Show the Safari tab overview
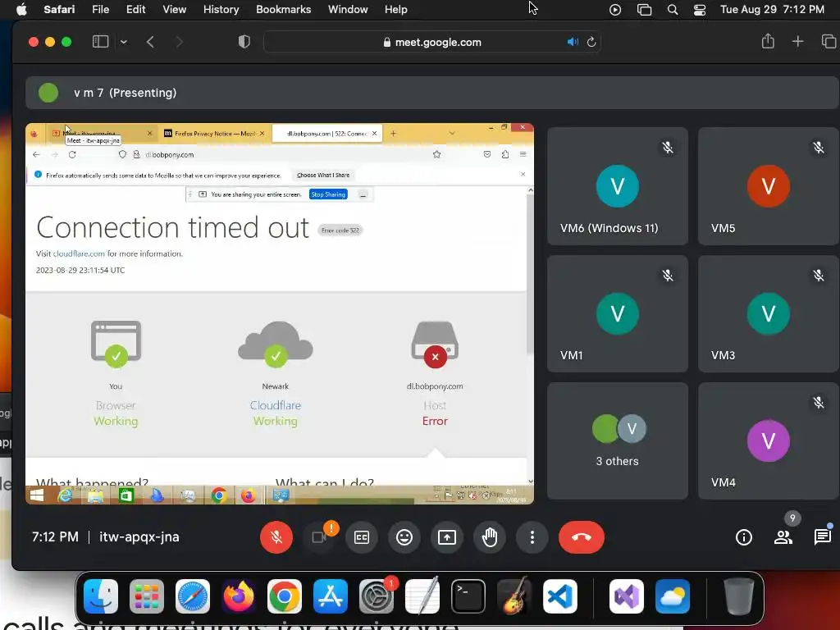 coord(829,41)
